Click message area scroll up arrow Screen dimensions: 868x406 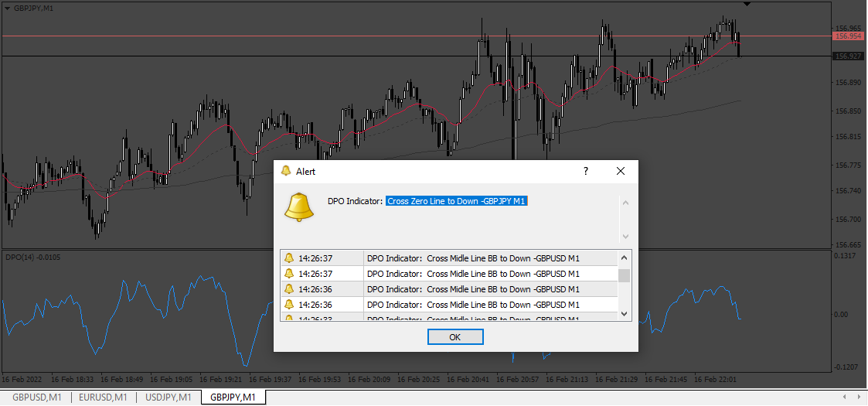[x=625, y=203]
